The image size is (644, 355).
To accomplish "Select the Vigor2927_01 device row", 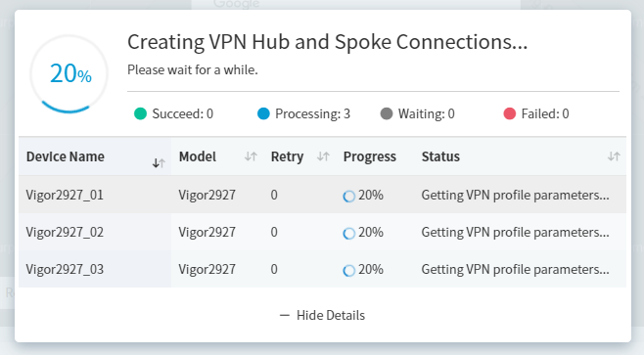I will pyautogui.click(x=322, y=195).
